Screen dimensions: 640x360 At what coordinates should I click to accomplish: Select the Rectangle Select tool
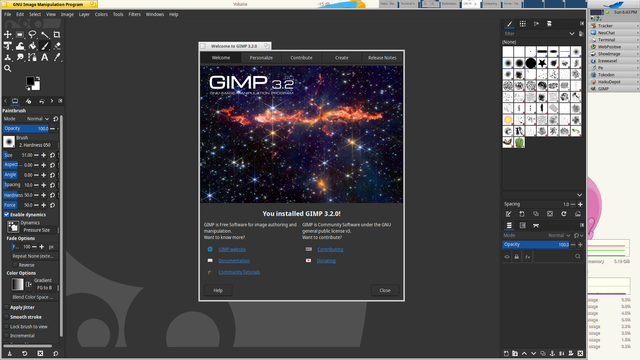pos(20,35)
